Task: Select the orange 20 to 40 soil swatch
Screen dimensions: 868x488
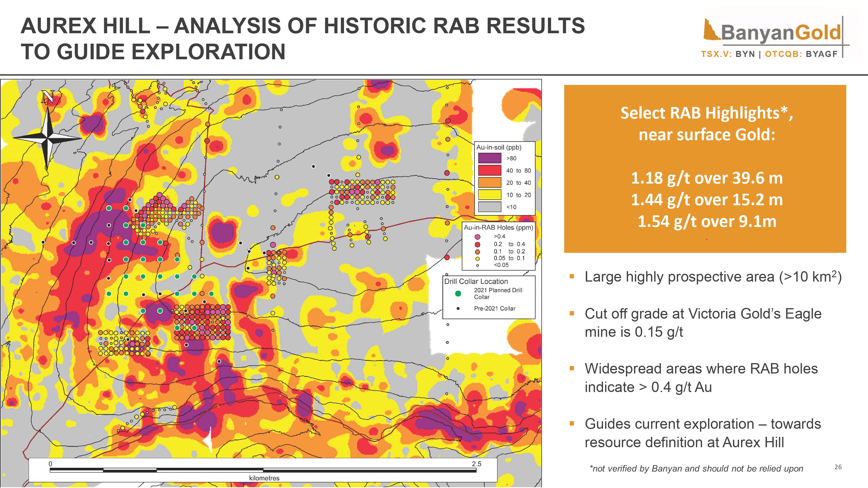Action: (x=490, y=182)
